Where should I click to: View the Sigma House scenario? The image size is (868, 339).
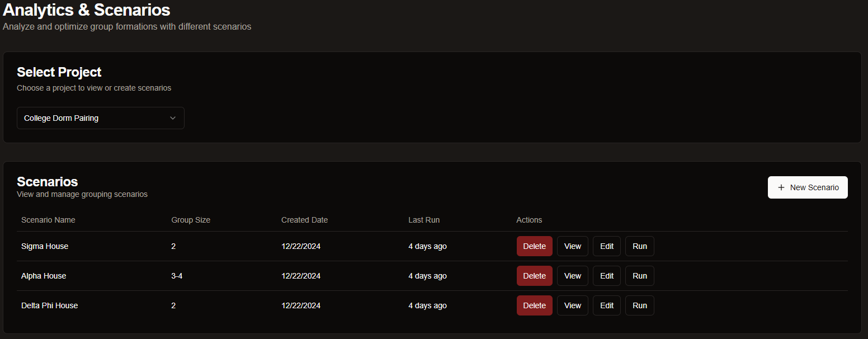[572, 246]
